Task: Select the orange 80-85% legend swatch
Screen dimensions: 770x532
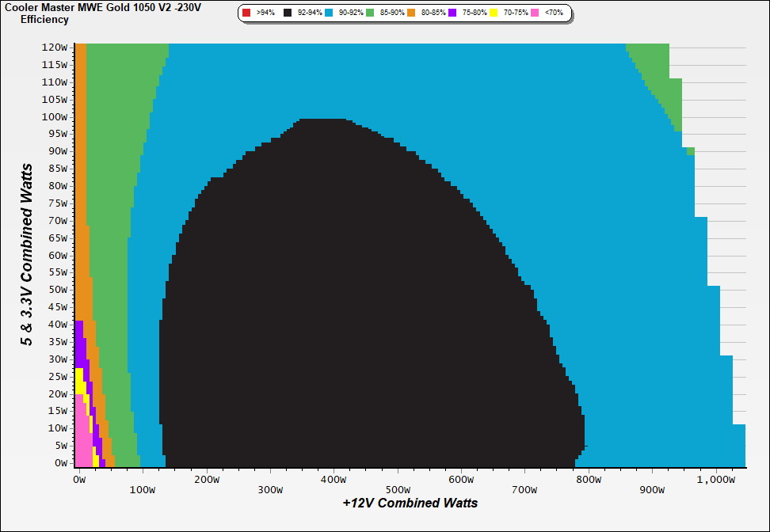Action: tap(410, 13)
